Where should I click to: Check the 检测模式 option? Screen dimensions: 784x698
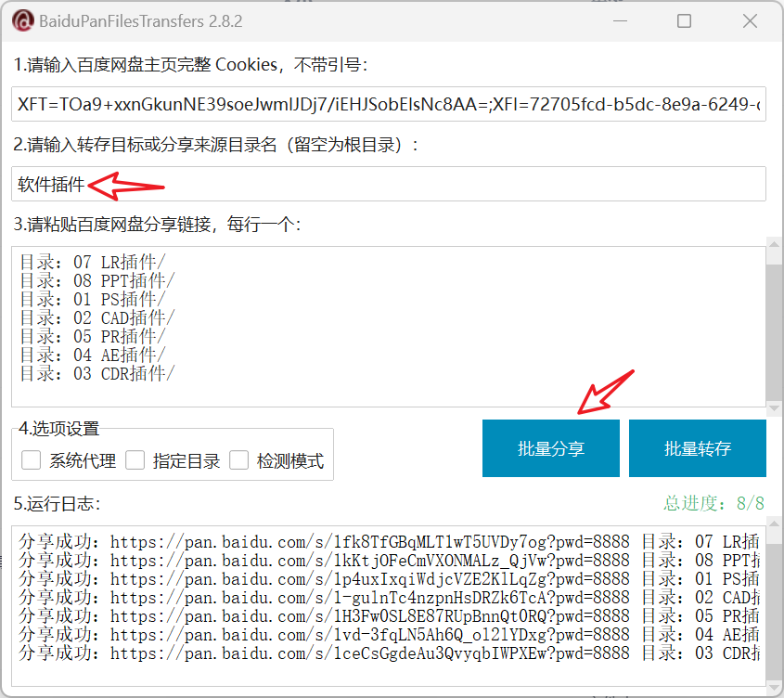[239, 460]
